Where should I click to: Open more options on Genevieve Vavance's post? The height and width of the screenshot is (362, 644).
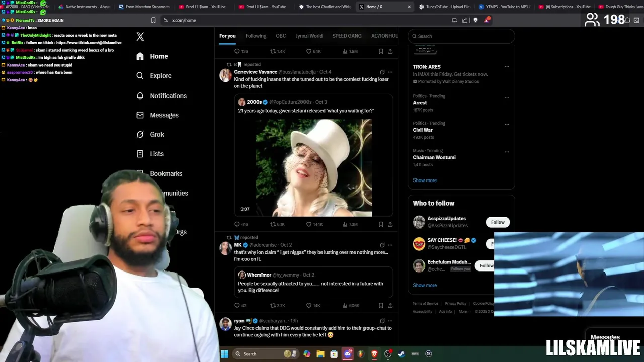(390, 72)
